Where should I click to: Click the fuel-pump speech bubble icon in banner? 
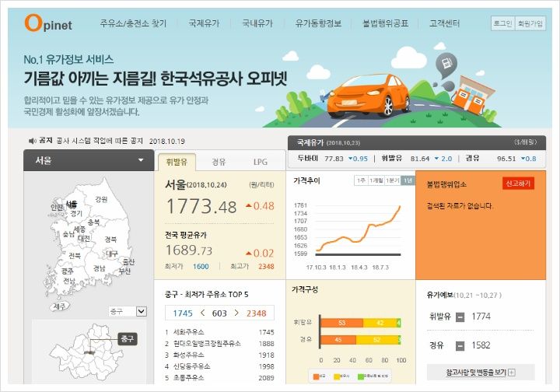[446, 65]
